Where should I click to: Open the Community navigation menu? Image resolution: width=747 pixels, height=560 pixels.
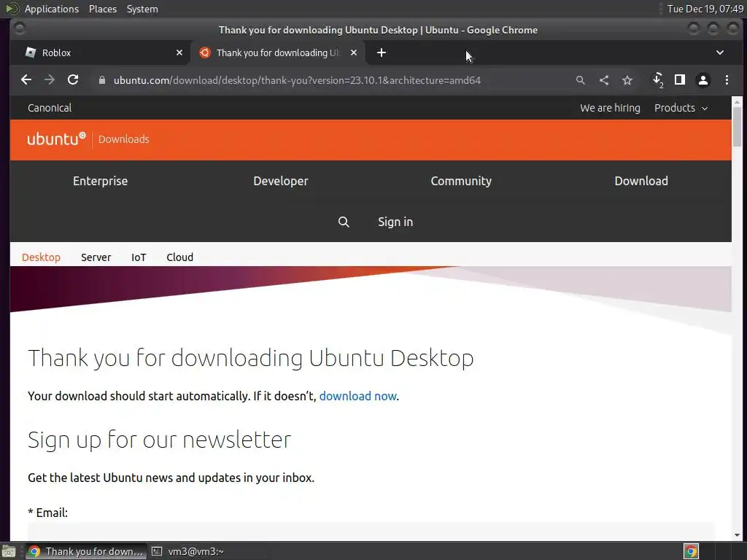461,181
